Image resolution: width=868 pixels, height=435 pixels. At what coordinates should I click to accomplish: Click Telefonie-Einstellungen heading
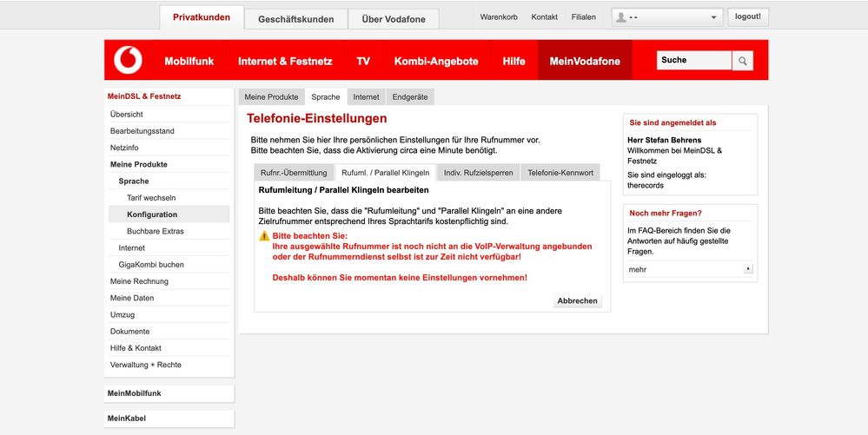tap(316, 118)
